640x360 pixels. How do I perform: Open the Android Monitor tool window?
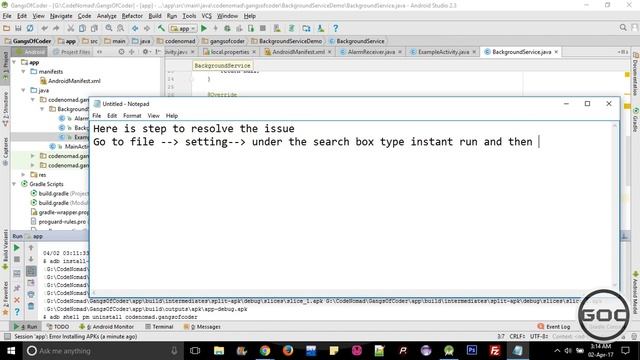coord(106,327)
